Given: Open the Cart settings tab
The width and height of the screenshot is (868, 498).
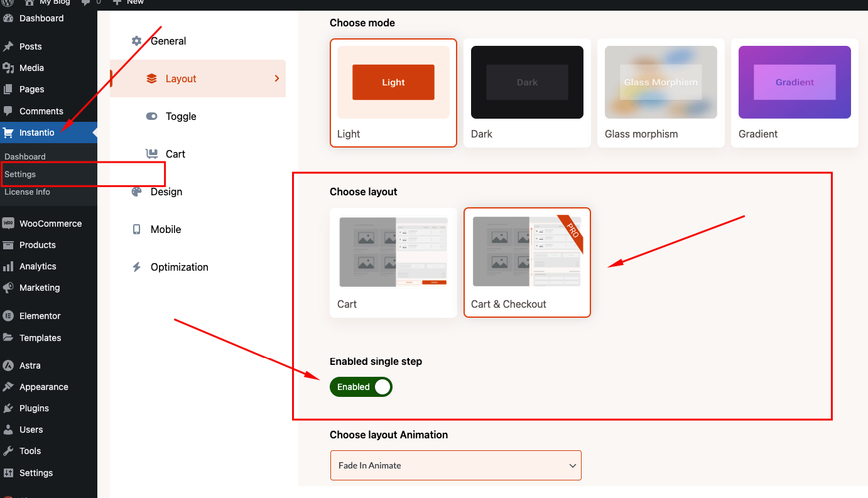Looking at the screenshot, I should coord(198,154).
